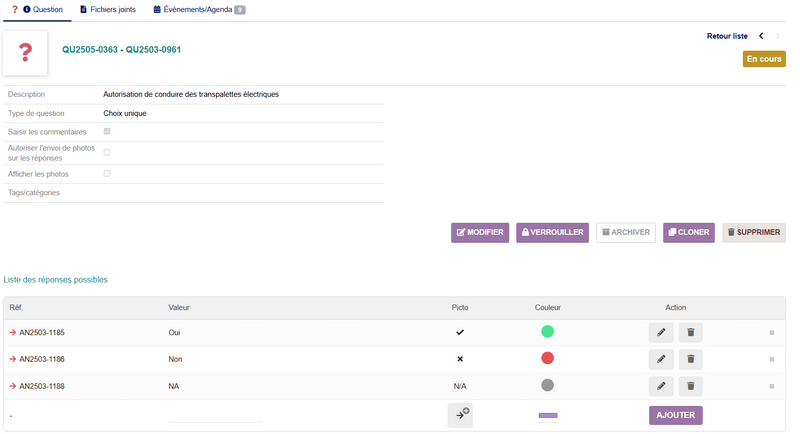Delete the Non answer with trash icon
The height and width of the screenshot is (434, 800).
pyautogui.click(x=690, y=359)
